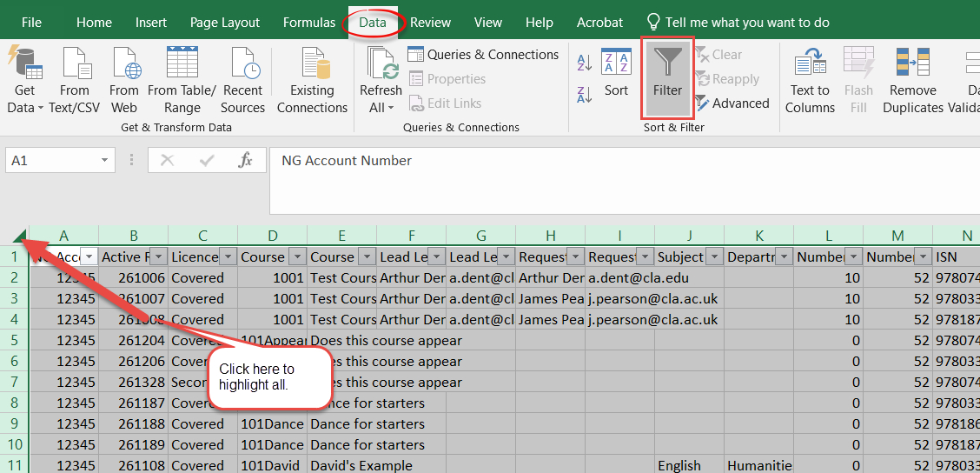Click Remove Duplicates icon

coord(912,80)
